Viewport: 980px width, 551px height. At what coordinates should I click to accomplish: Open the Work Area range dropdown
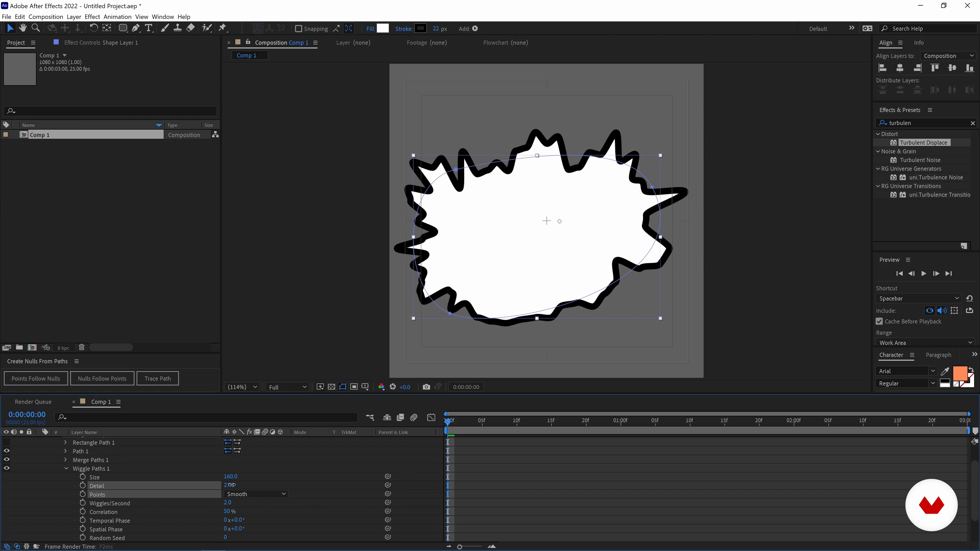925,343
